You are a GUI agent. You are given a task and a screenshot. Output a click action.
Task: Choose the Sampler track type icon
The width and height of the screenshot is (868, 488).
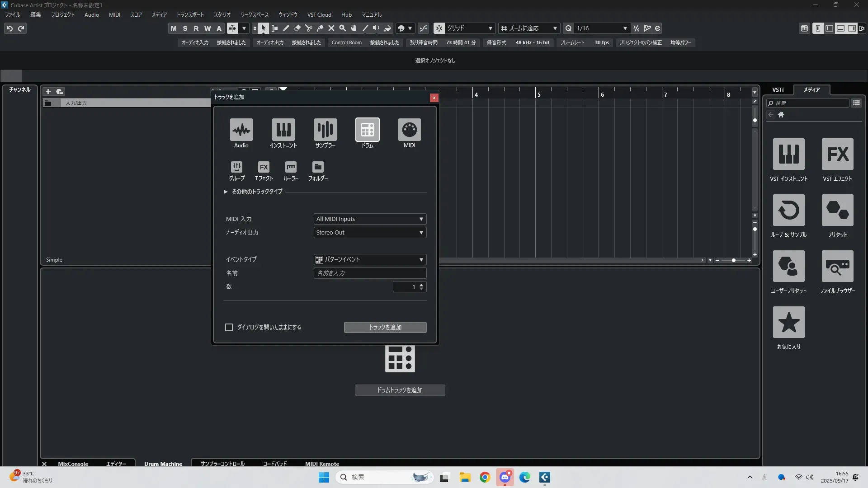coord(325,130)
